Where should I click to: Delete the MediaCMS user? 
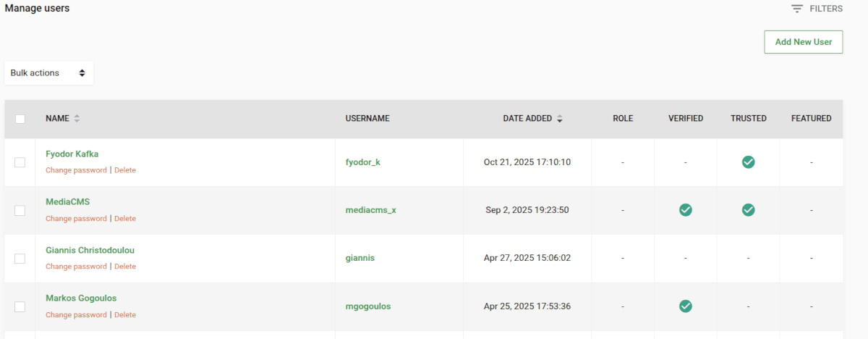(x=125, y=219)
